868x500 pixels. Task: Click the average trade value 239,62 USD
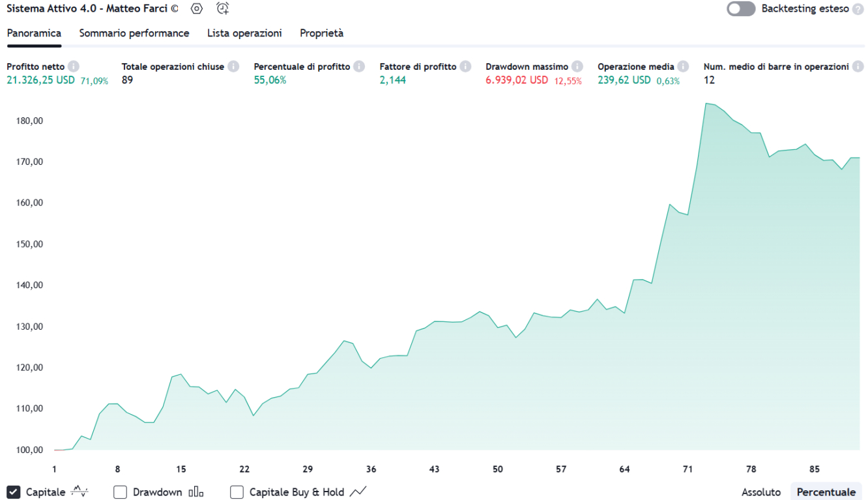[x=624, y=80]
